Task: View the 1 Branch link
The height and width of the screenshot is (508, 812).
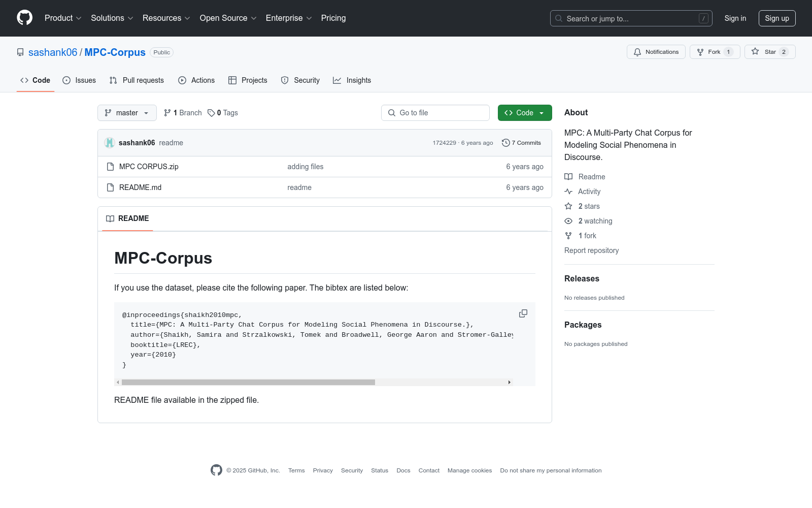Action: click(x=183, y=113)
